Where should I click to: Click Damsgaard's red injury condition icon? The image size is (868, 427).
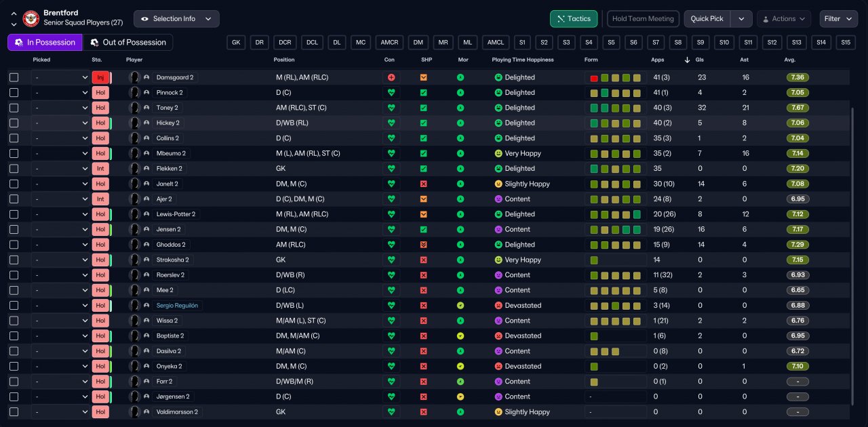click(x=391, y=77)
